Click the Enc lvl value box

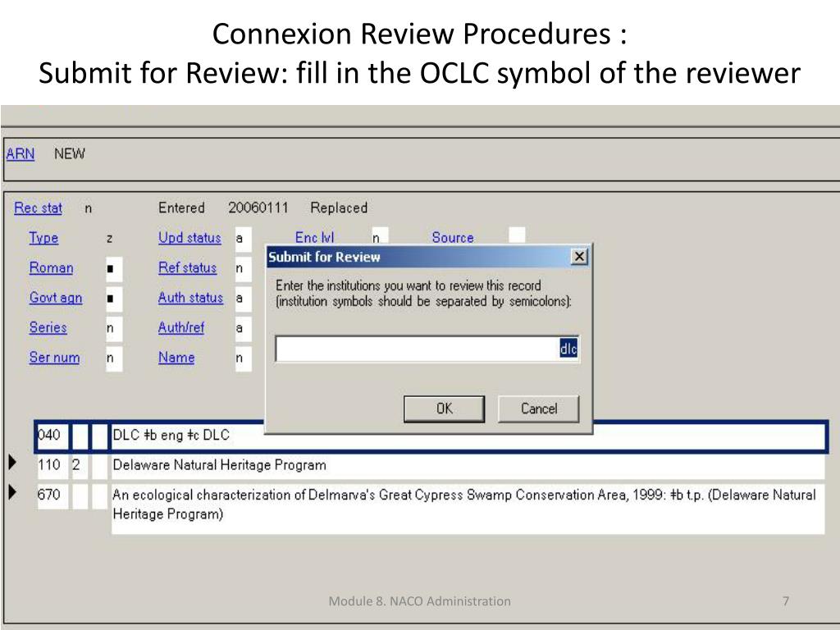pyautogui.click(x=381, y=235)
